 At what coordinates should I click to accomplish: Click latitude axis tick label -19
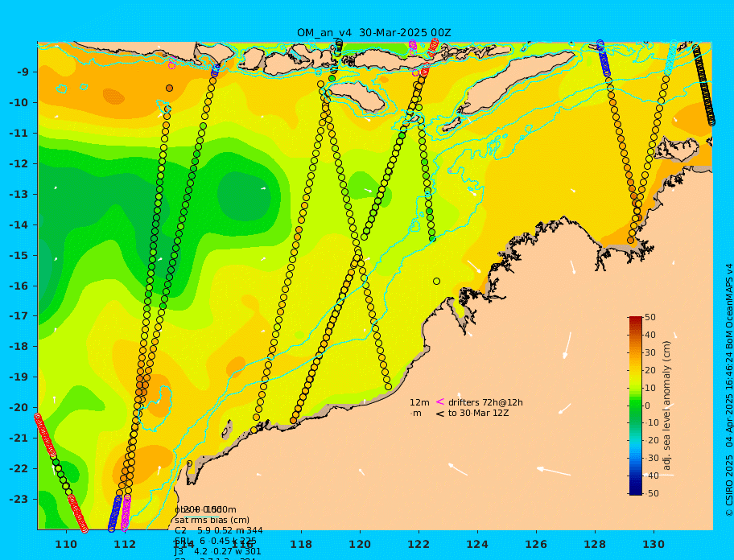19,377
